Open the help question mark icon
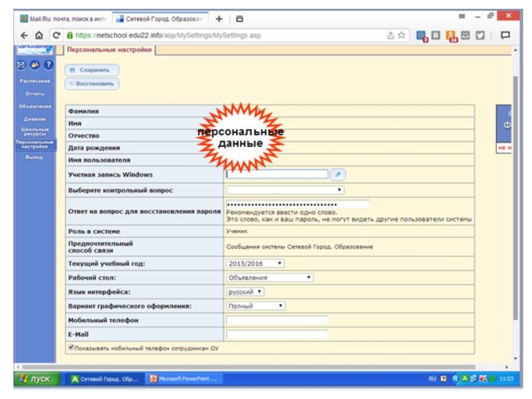532x399 pixels. tap(49, 65)
